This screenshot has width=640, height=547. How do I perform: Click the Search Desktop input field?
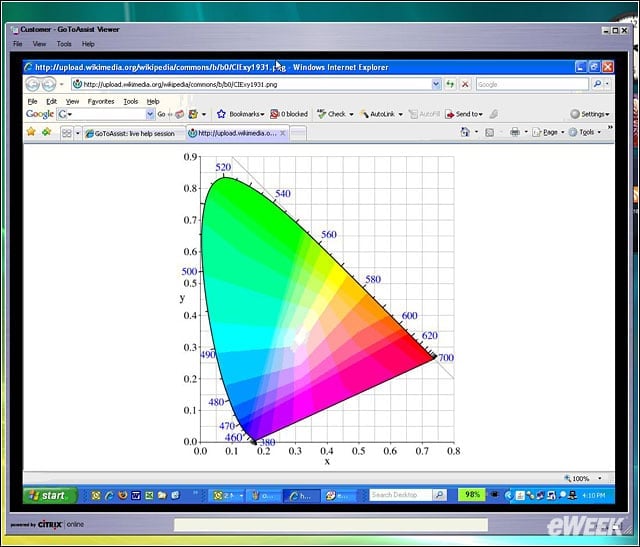pos(400,495)
